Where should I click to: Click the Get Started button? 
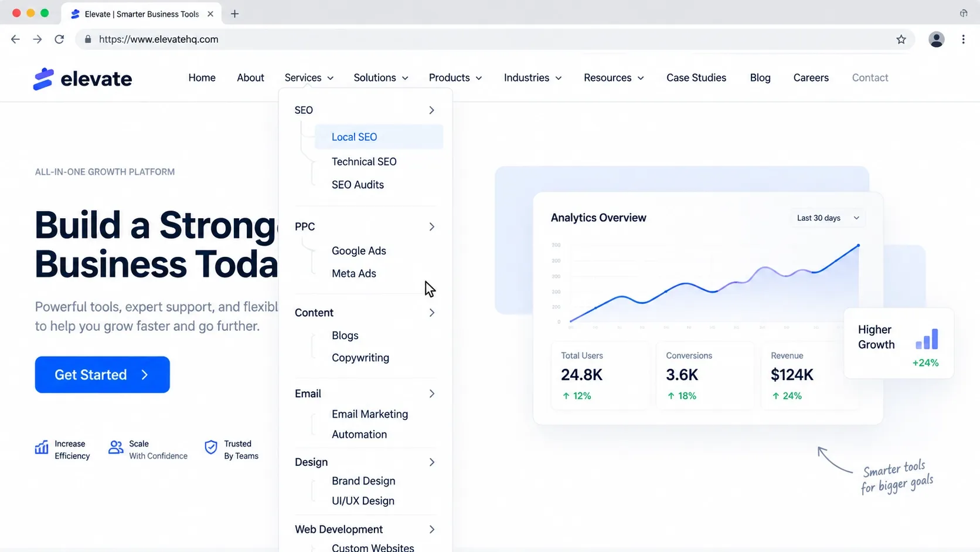coord(102,375)
